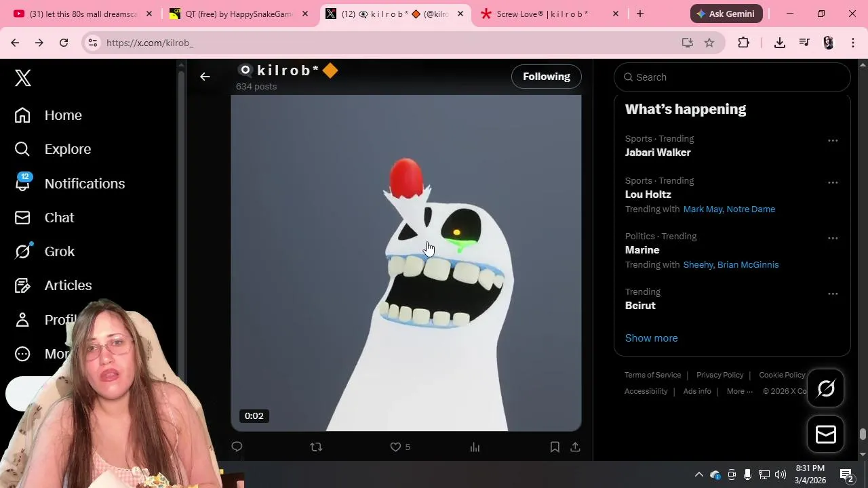868x488 pixels.
Task: Open the media control icon in toolbar
Action: click(804, 43)
